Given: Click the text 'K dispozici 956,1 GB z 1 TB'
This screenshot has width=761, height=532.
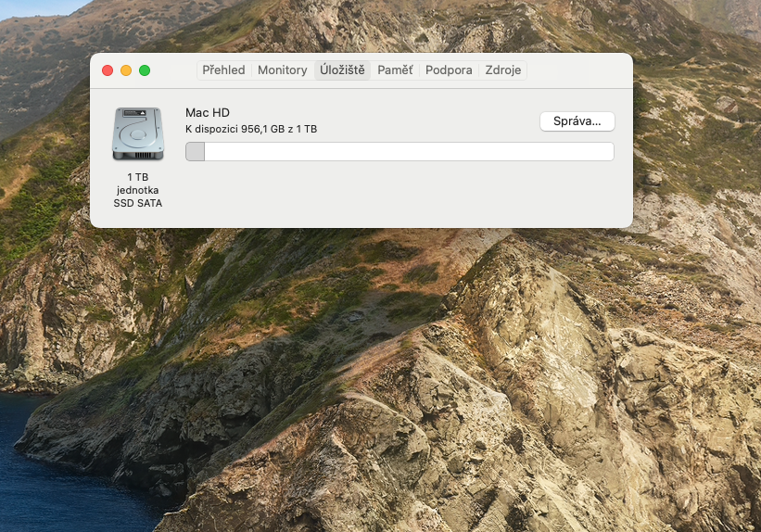Looking at the screenshot, I should click(251, 129).
